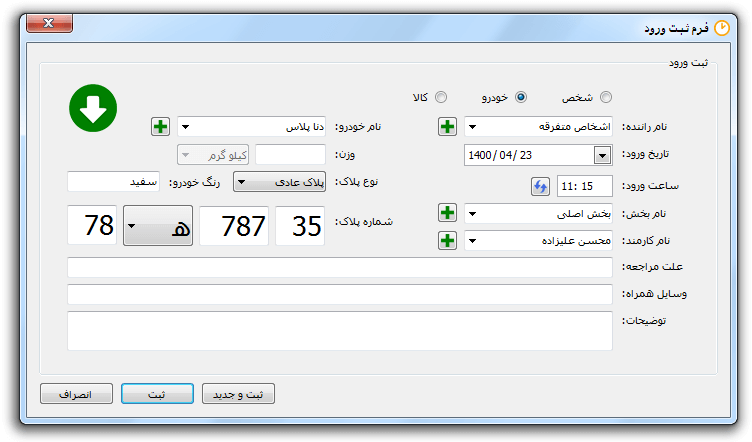Click the plate number field showing 35
752x442 pixels.
300,226
